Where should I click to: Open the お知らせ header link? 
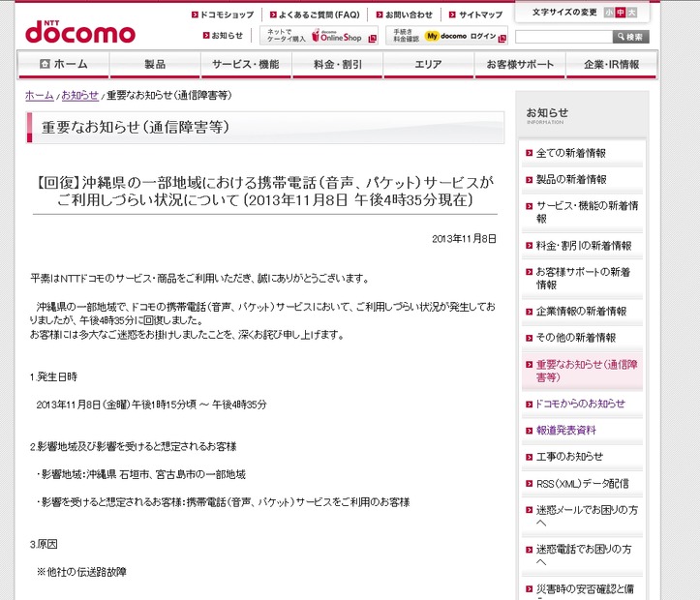tap(223, 35)
